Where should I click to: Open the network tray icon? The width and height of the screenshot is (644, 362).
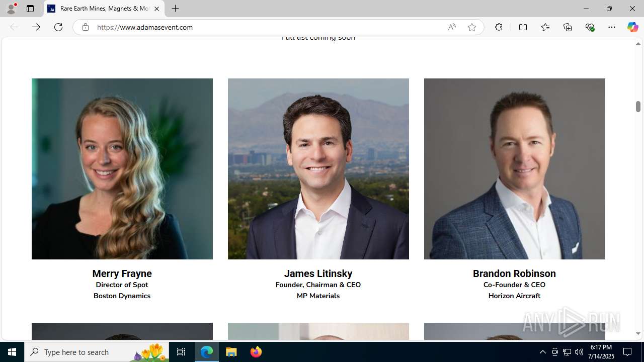[567, 352]
